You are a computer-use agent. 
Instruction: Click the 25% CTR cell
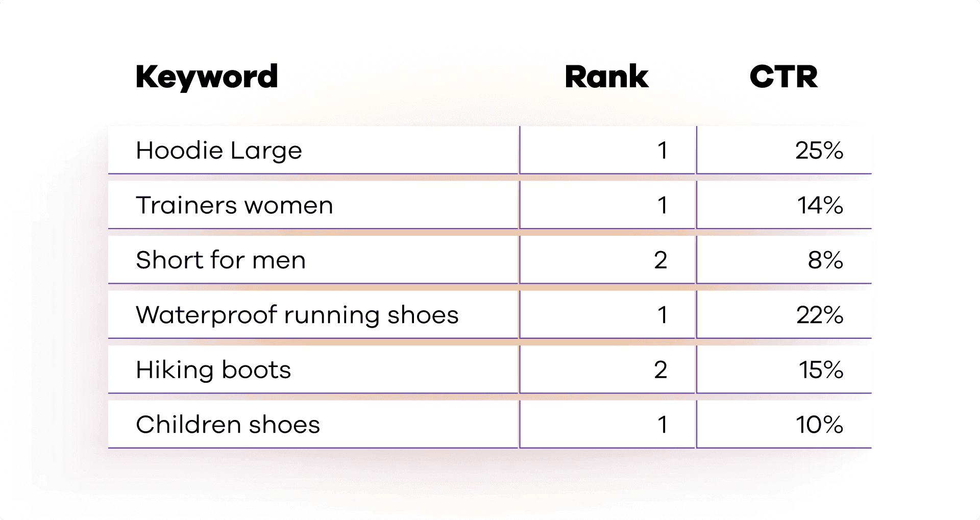click(784, 150)
